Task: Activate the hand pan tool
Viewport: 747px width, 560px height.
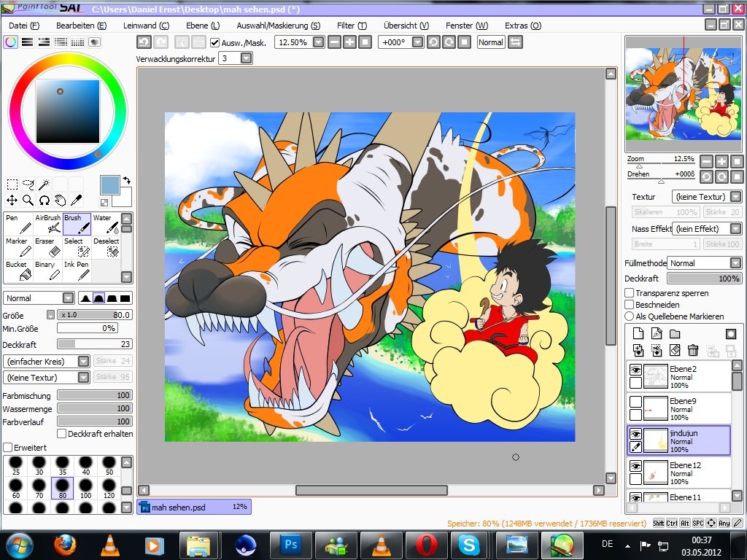Action: coord(60,201)
